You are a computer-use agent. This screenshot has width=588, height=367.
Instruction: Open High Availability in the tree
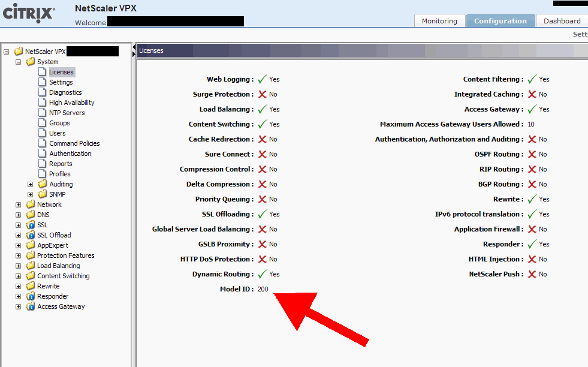tap(71, 103)
